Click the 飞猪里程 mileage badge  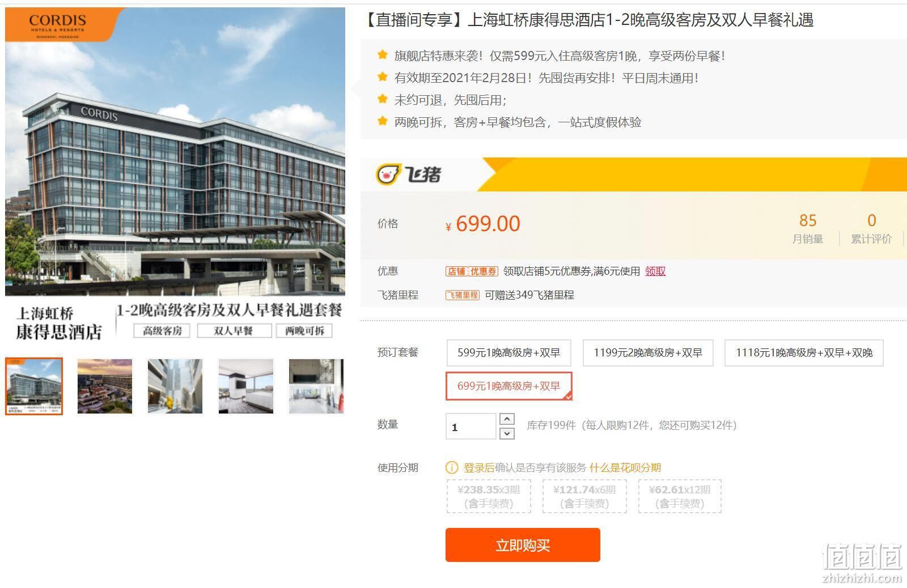463,295
